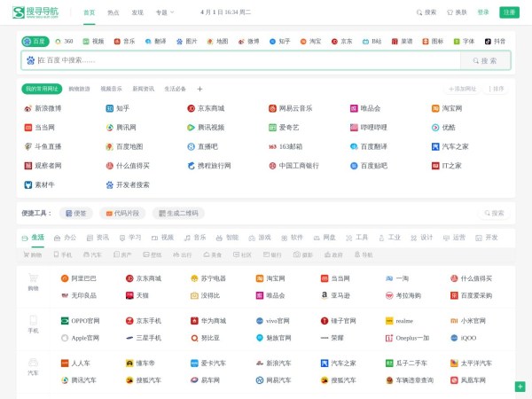
Task: Click plus icon to add a site category
Action: 199,89
